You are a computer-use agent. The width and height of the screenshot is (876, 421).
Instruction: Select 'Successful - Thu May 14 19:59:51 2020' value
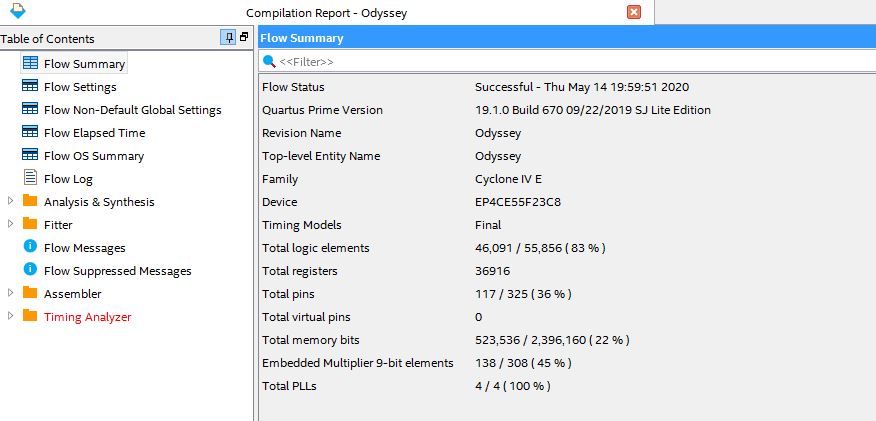pos(582,87)
